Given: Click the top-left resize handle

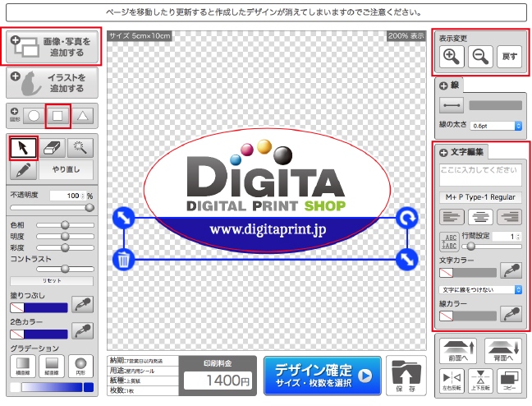Looking at the screenshot, I should pos(124,218).
